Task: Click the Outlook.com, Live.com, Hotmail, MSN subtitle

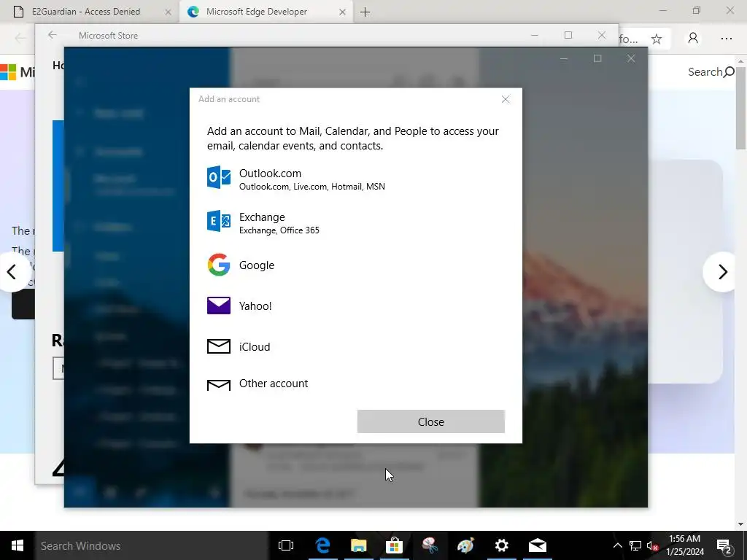Action: pos(312,187)
